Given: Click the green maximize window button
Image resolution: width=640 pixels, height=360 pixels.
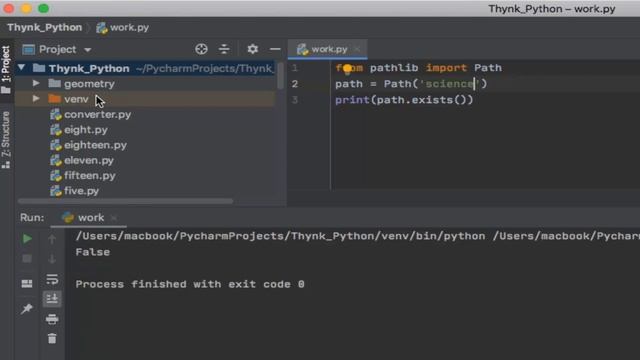Looking at the screenshot, I should coord(44,8).
